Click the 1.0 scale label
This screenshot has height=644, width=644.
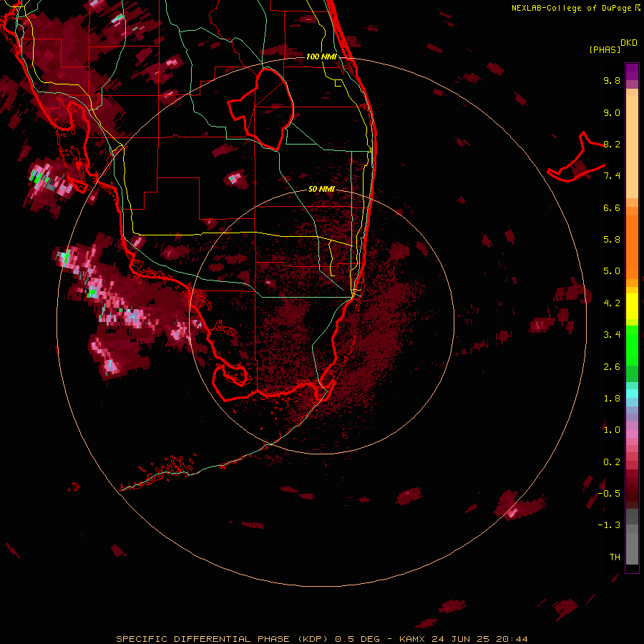612,430
